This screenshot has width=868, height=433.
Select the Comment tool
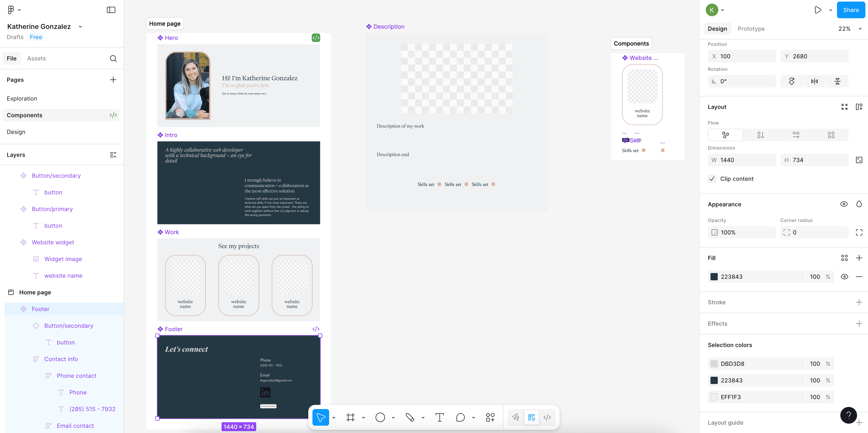pyautogui.click(x=460, y=418)
